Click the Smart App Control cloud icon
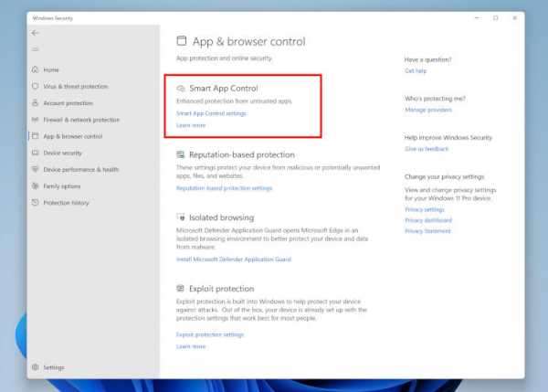This screenshot has width=548, height=392. click(181, 89)
